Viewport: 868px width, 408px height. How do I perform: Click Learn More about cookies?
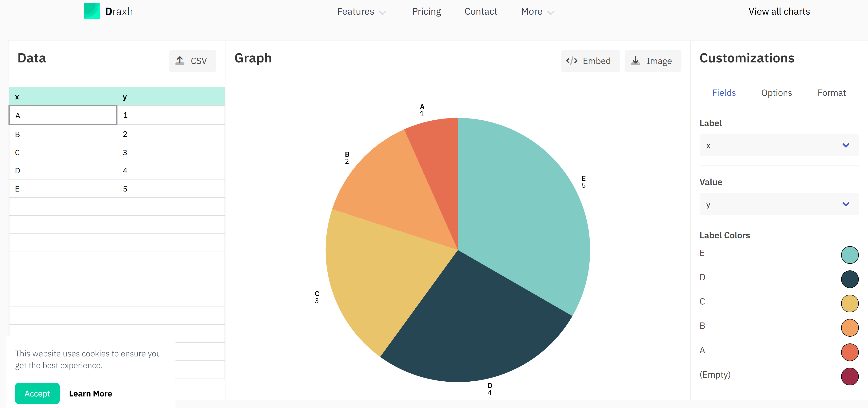[90, 393]
